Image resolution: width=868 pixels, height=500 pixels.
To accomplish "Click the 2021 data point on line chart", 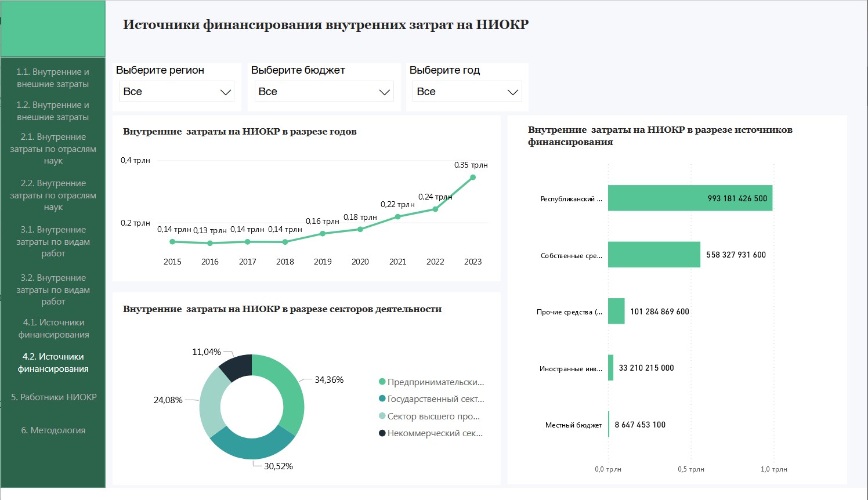I will pyautogui.click(x=397, y=217).
